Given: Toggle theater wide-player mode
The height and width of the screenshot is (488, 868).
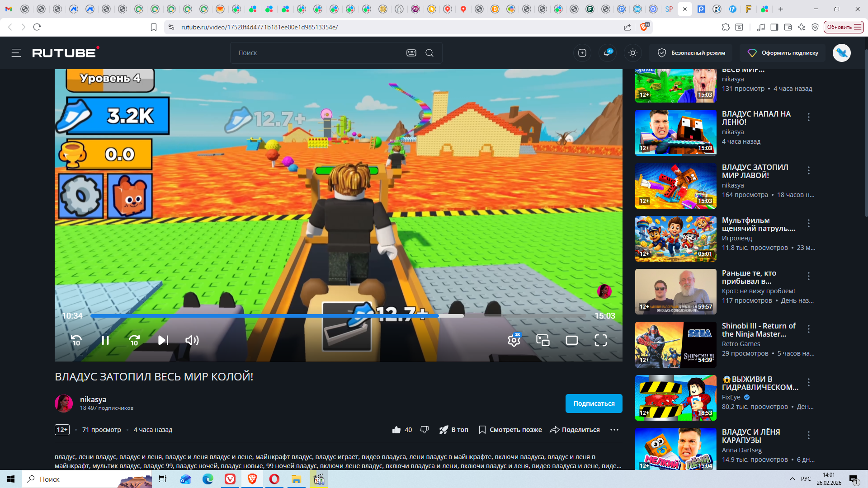Looking at the screenshot, I should [572, 340].
